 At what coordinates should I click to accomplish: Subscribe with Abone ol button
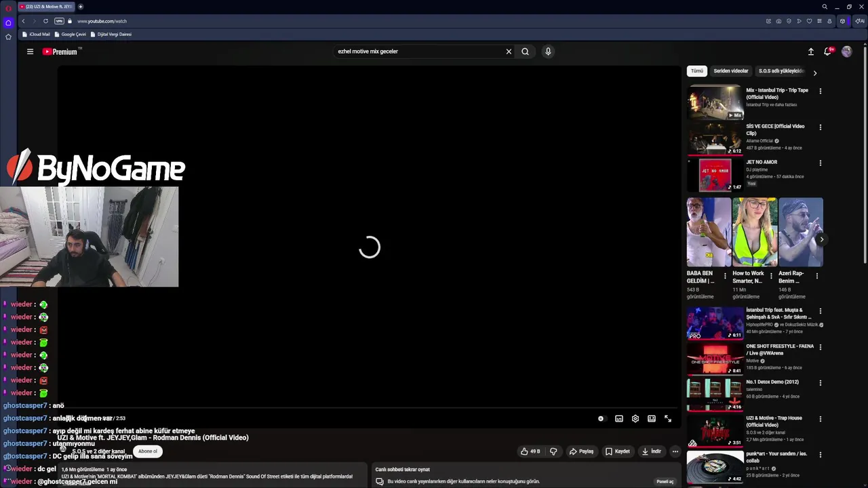[147, 451]
